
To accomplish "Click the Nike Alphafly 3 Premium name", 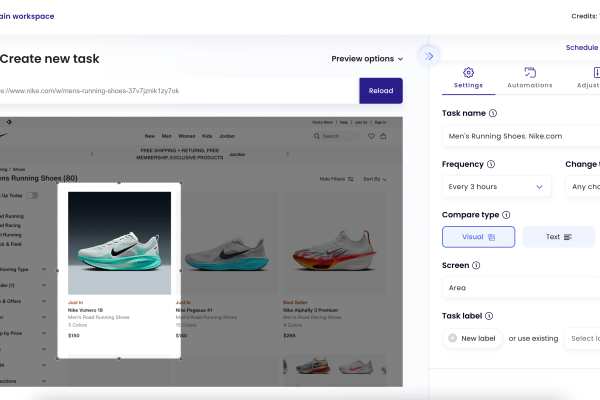I will coord(310,310).
